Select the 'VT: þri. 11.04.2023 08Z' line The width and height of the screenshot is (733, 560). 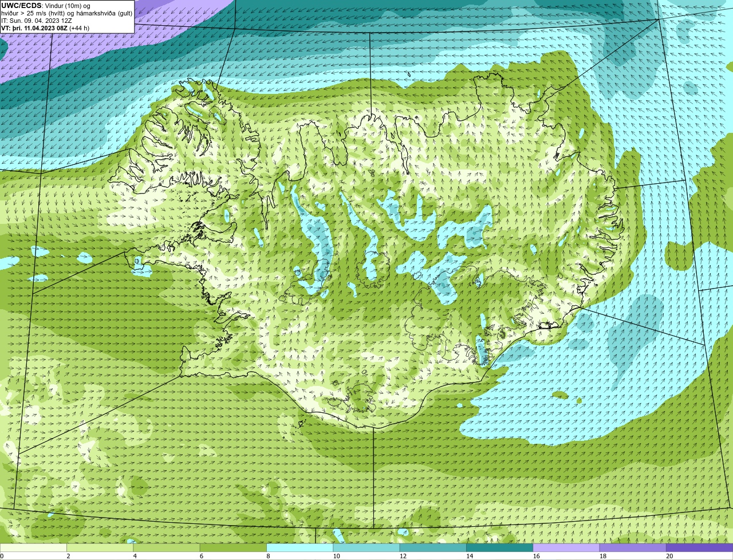pos(34,28)
